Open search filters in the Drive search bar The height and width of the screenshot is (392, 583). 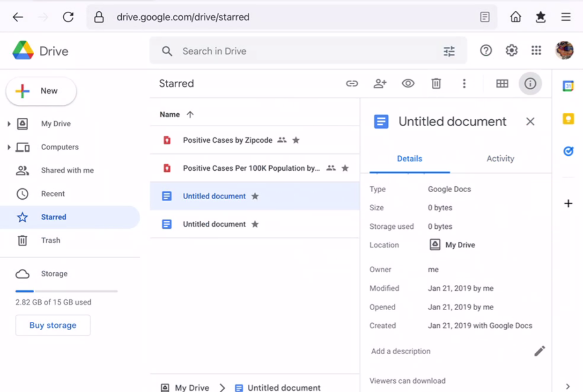coord(449,51)
